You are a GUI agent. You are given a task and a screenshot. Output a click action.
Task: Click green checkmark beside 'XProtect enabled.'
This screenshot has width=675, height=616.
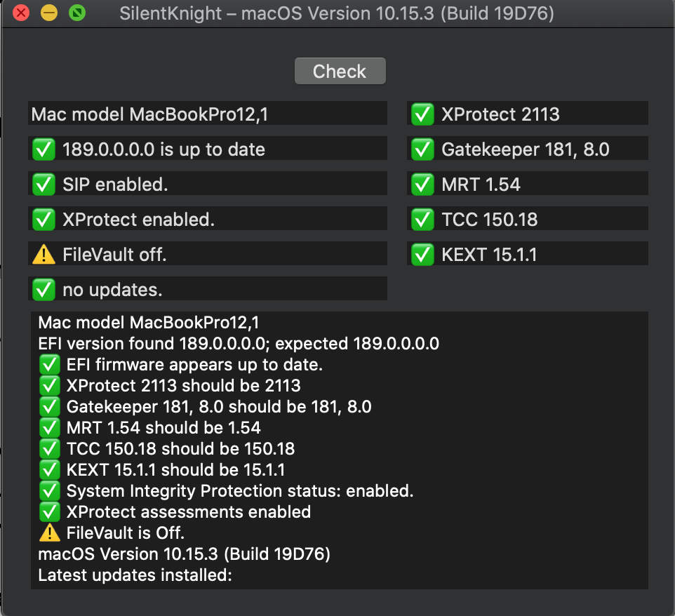pos(44,220)
